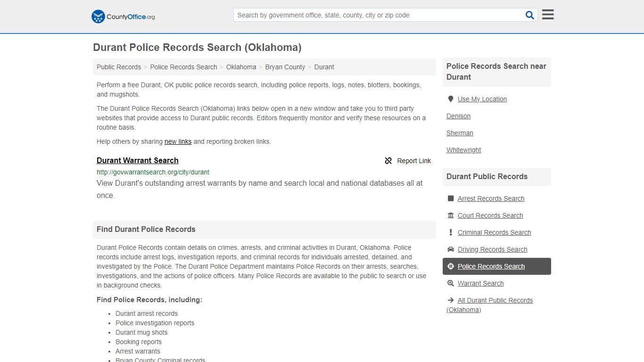The width and height of the screenshot is (644, 362).
Task: Select highlighted Police Records Search item
Action: (497, 266)
